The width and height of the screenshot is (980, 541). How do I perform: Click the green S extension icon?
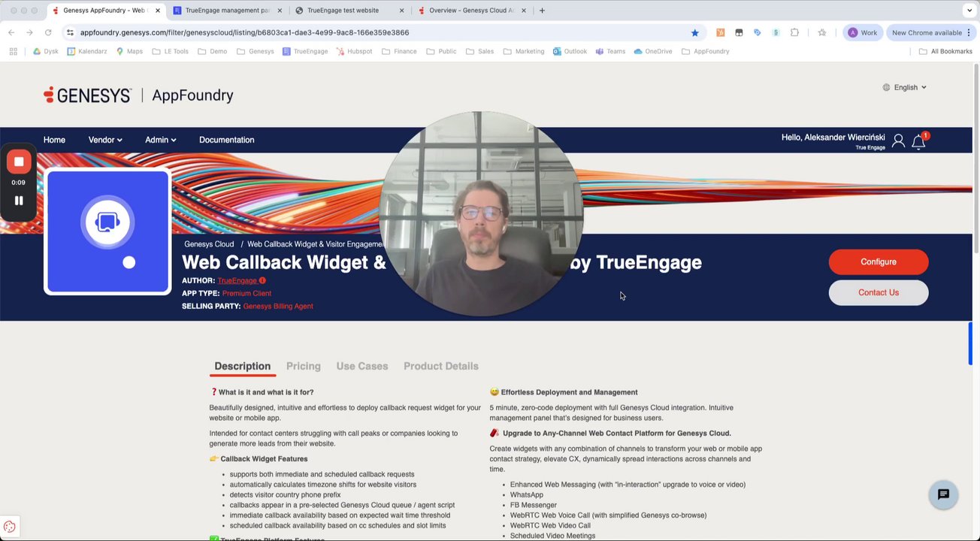click(776, 32)
